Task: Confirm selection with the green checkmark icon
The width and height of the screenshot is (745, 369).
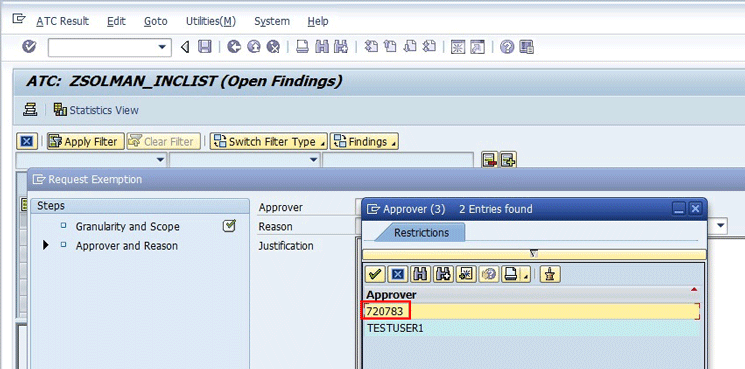Action: tap(374, 274)
